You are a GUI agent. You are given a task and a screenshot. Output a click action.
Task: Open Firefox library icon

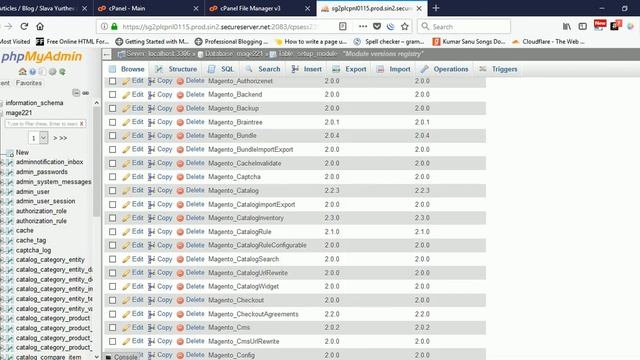pos(567,27)
